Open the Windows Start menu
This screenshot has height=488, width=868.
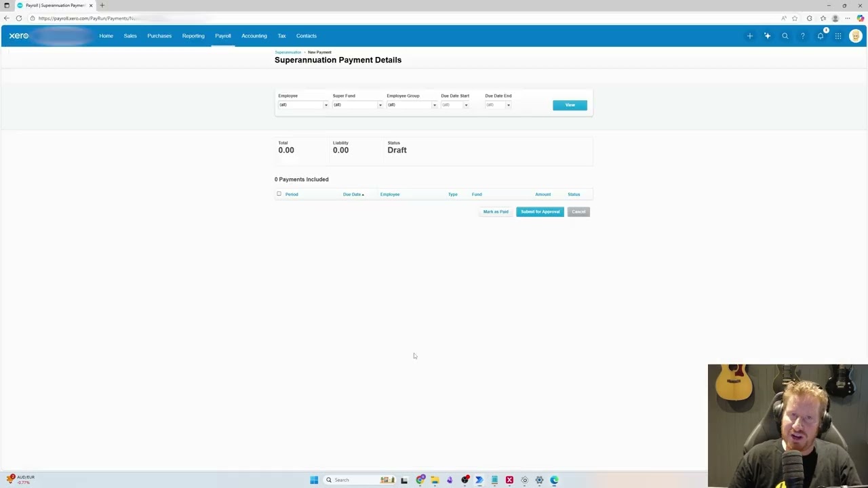[x=314, y=480]
